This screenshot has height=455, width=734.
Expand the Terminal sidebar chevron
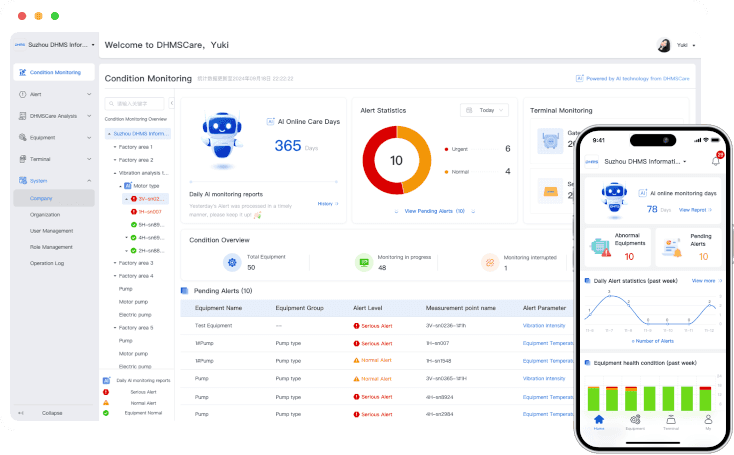(x=89, y=159)
